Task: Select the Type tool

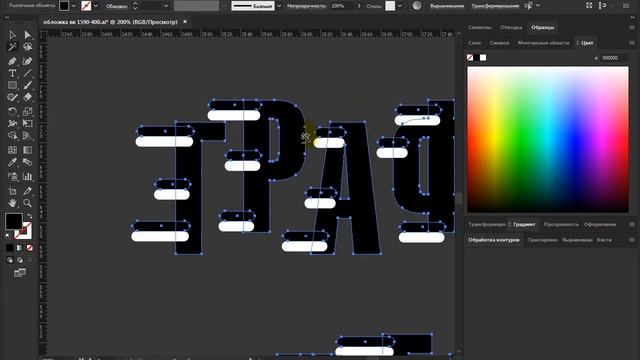Action: point(12,73)
